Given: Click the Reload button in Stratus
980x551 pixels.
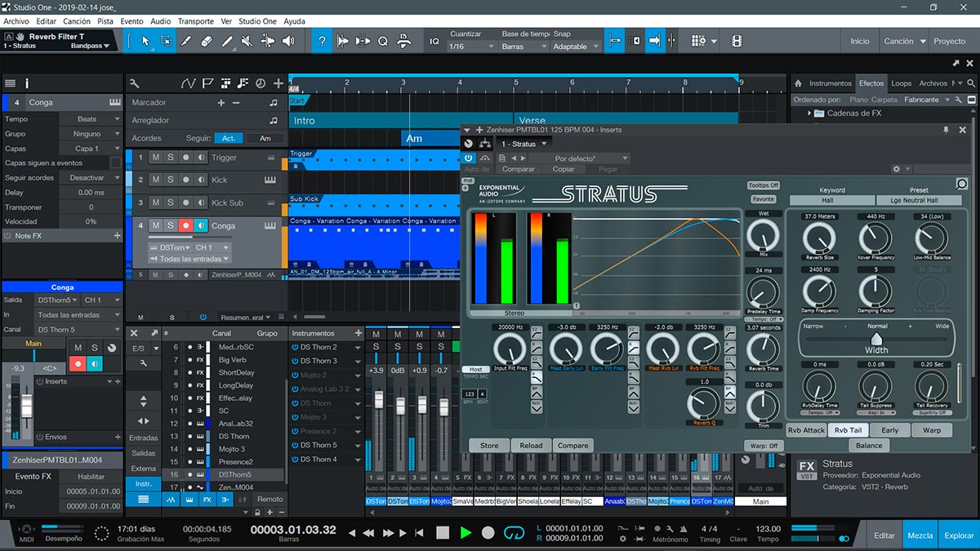Looking at the screenshot, I should [x=531, y=446].
